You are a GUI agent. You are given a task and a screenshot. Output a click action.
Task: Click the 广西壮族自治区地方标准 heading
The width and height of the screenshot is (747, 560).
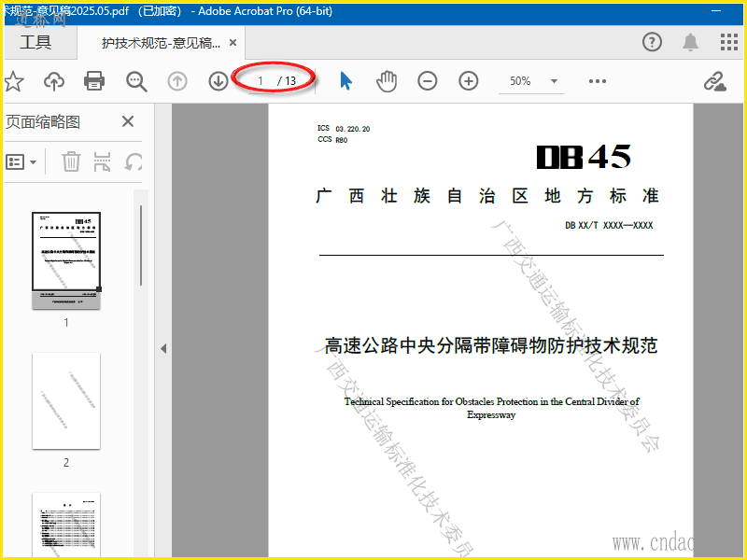(486, 196)
